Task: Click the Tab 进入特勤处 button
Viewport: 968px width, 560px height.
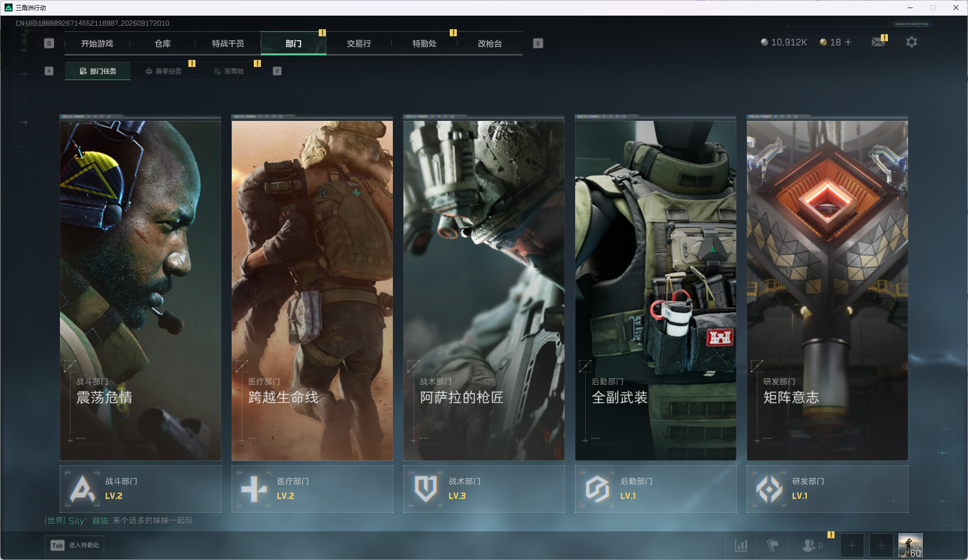Action: pyautogui.click(x=75, y=545)
